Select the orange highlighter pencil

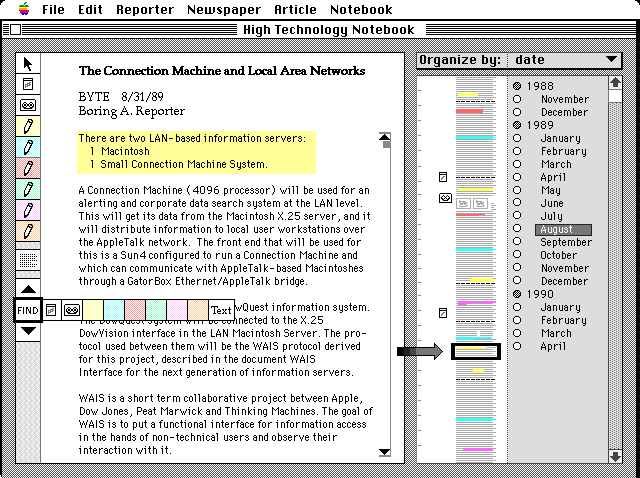(28, 231)
